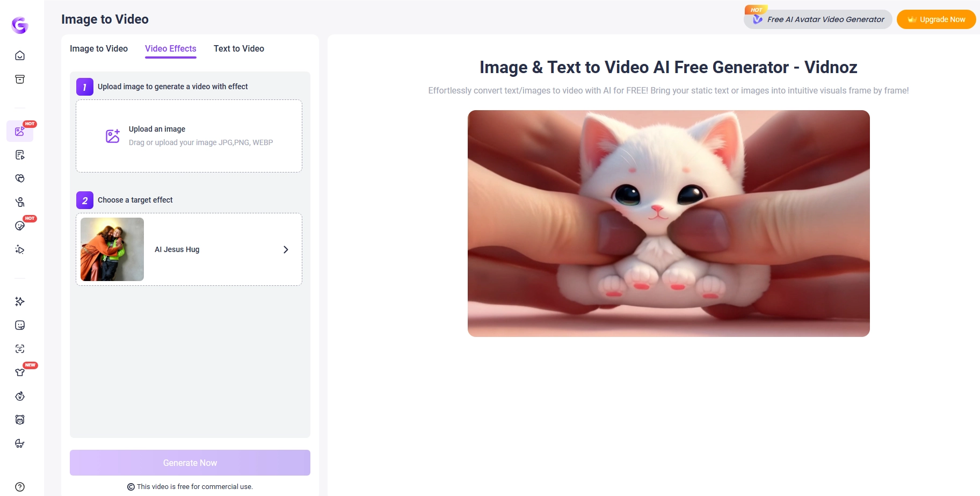Image resolution: width=980 pixels, height=496 pixels.
Task: Switch to the Text to Video tab
Action: point(238,48)
